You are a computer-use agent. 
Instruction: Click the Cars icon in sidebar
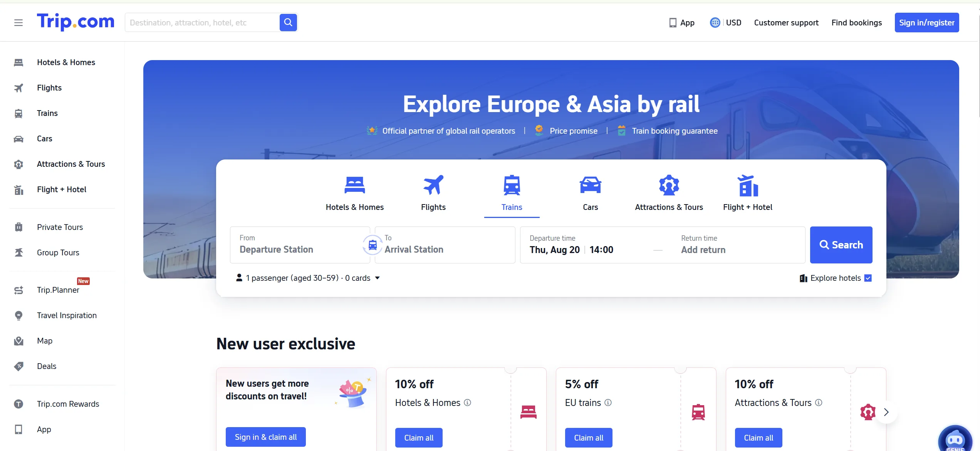pos(18,139)
